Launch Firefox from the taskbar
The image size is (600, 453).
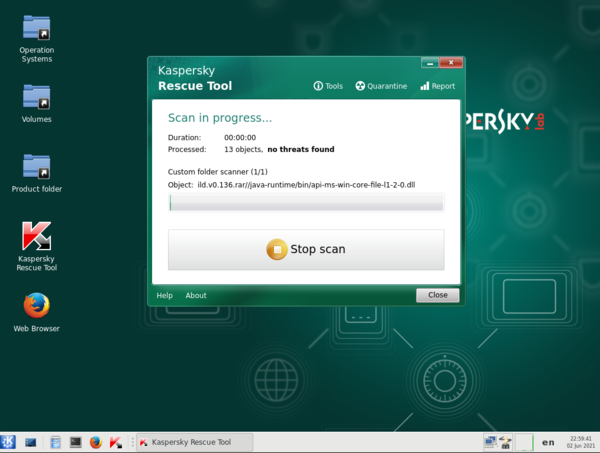(x=96, y=442)
